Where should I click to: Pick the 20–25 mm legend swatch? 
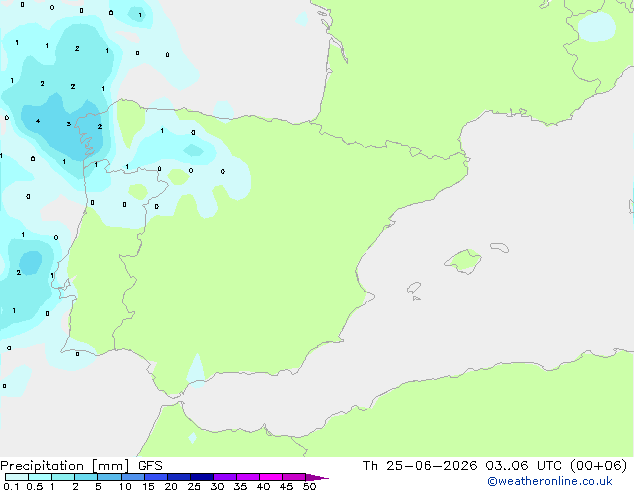click(179, 477)
